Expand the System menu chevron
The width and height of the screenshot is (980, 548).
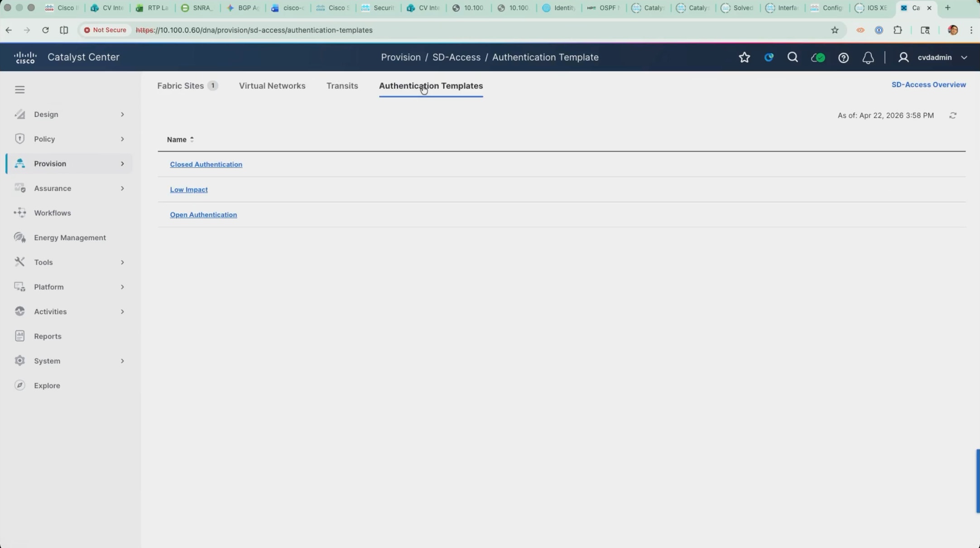point(122,361)
